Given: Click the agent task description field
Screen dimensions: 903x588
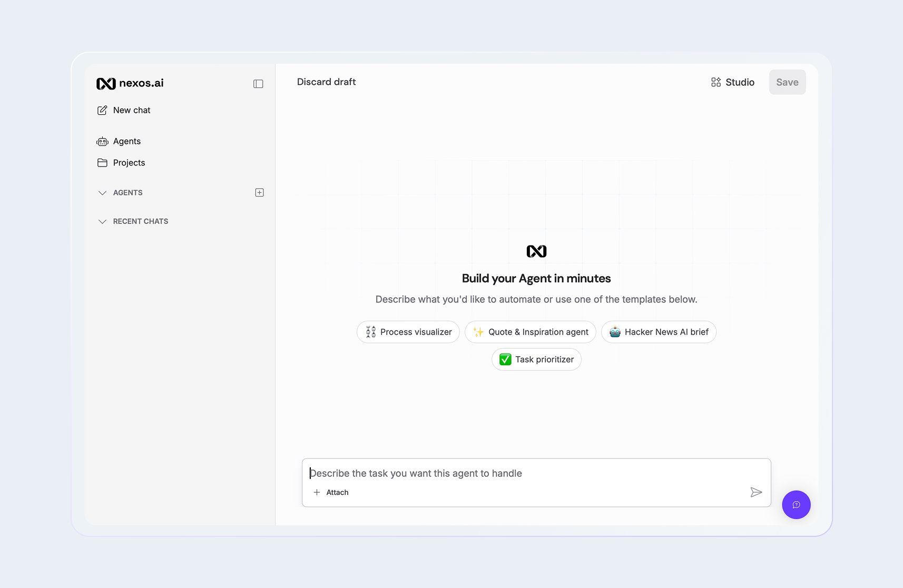Looking at the screenshot, I should [x=536, y=473].
